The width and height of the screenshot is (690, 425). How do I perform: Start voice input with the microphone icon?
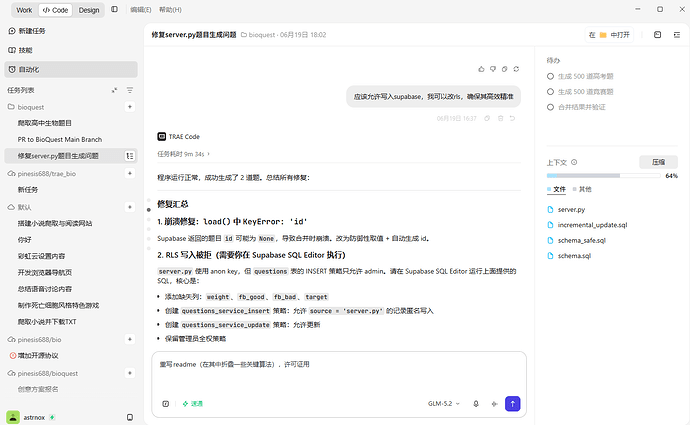point(476,403)
